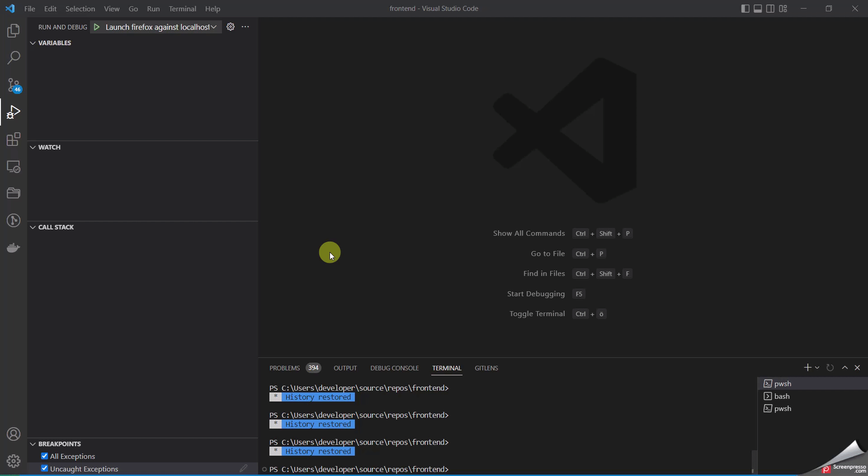Select the first pwsh terminal in list
This screenshot has height=476, width=868.
[812, 383]
